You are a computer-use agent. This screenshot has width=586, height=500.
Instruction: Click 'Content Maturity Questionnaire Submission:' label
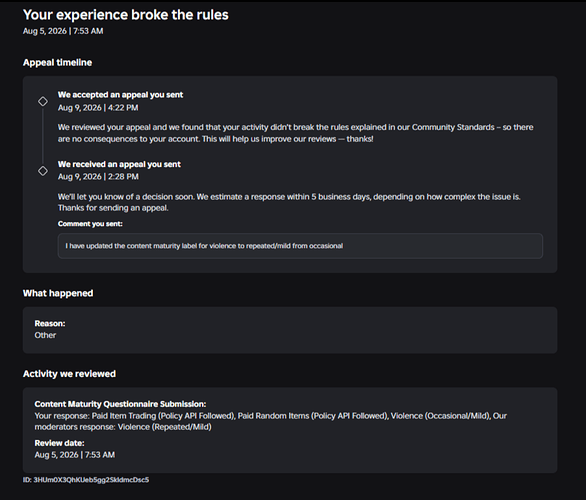point(120,404)
